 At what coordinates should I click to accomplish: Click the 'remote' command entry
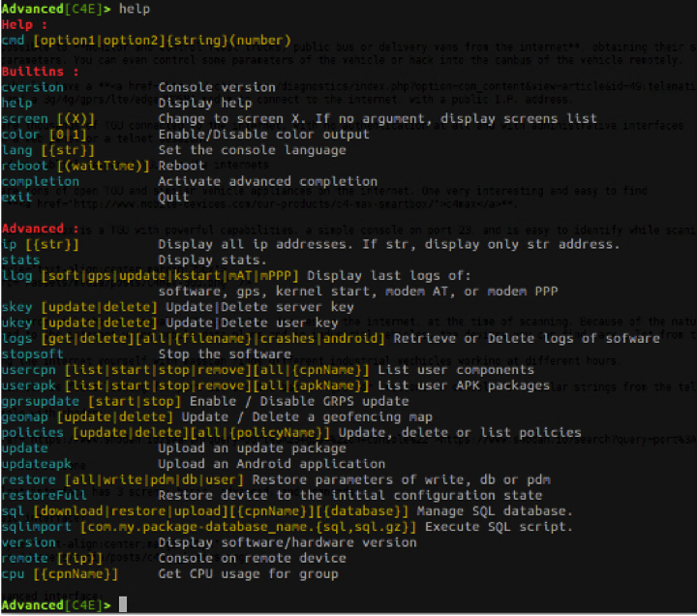pyautogui.click(x=24, y=558)
